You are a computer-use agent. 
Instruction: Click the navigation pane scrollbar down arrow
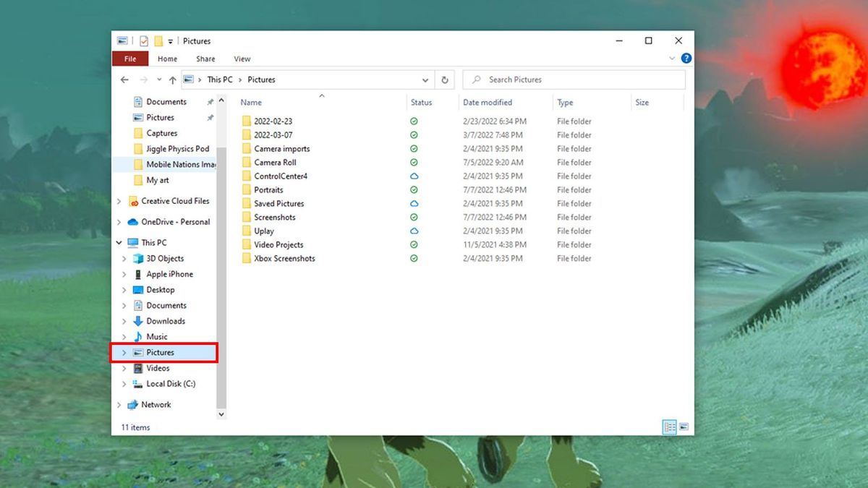click(x=221, y=414)
